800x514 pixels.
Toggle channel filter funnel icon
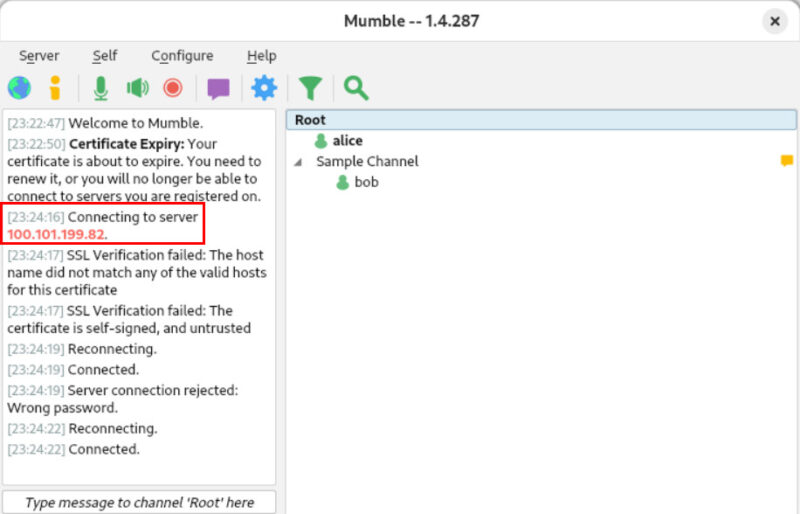[x=310, y=88]
